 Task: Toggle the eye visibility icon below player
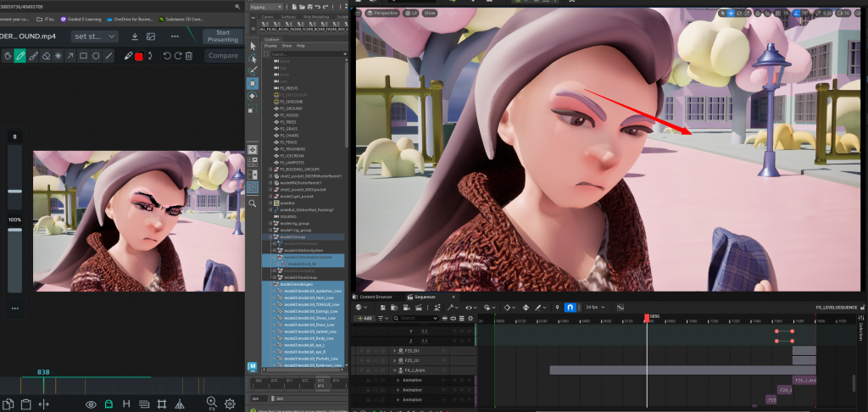coord(91,404)
